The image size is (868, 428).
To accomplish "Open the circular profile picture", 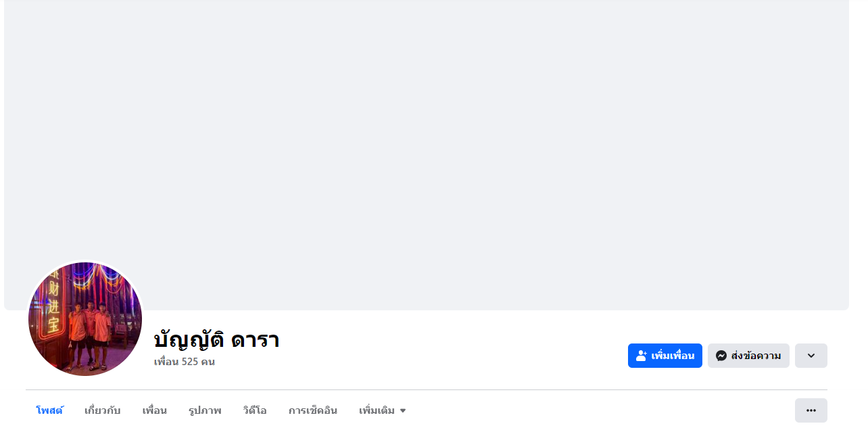I will (85, 319).
